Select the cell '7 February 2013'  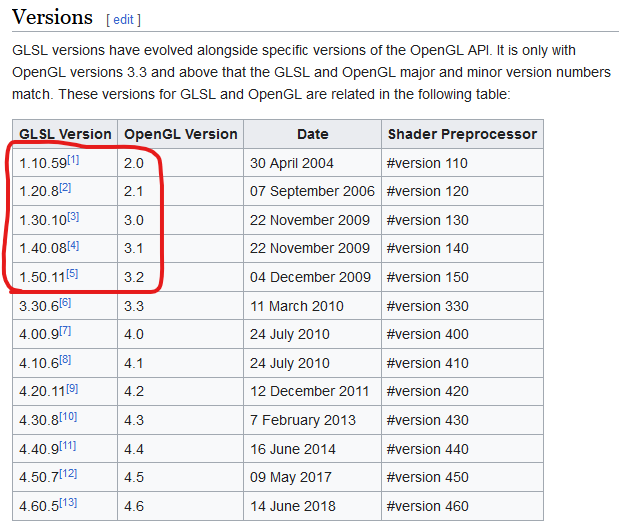(x=313, y=420)
